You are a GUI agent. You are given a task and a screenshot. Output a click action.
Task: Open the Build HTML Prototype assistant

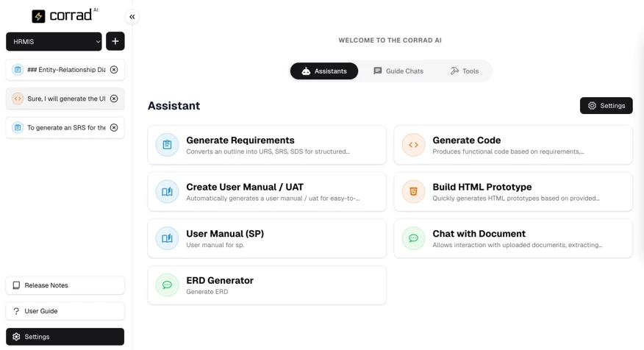click(513, 192)
